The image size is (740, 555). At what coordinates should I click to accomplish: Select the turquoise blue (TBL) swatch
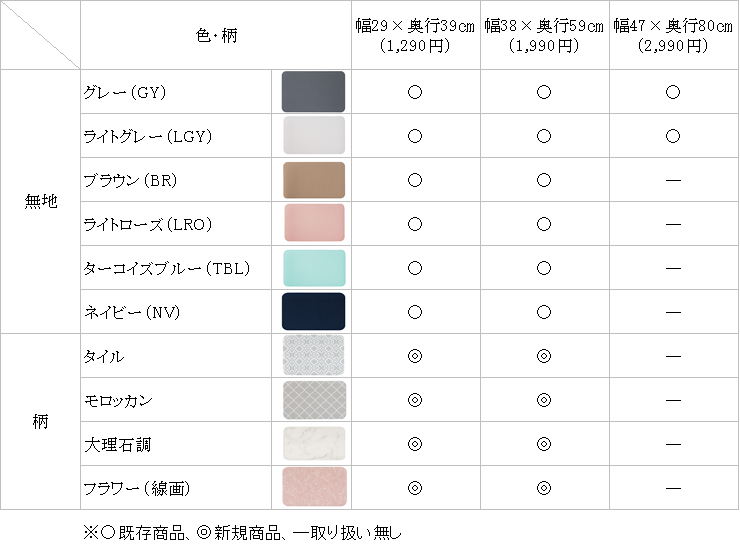pyautogui.click(x=313, y=268)
